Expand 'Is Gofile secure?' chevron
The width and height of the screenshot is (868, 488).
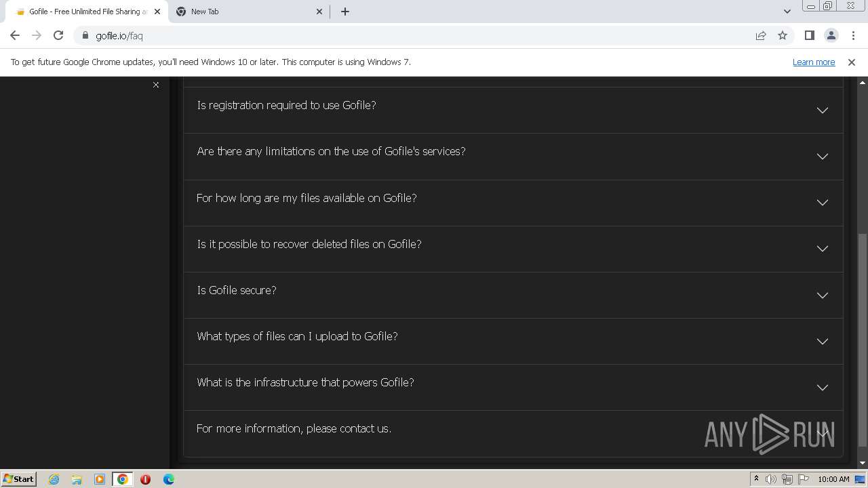823,295
